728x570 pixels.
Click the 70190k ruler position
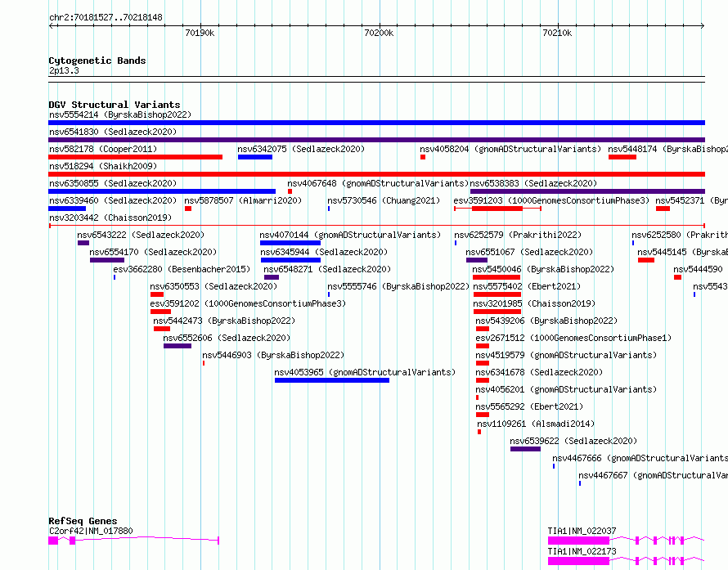[200, 33]
